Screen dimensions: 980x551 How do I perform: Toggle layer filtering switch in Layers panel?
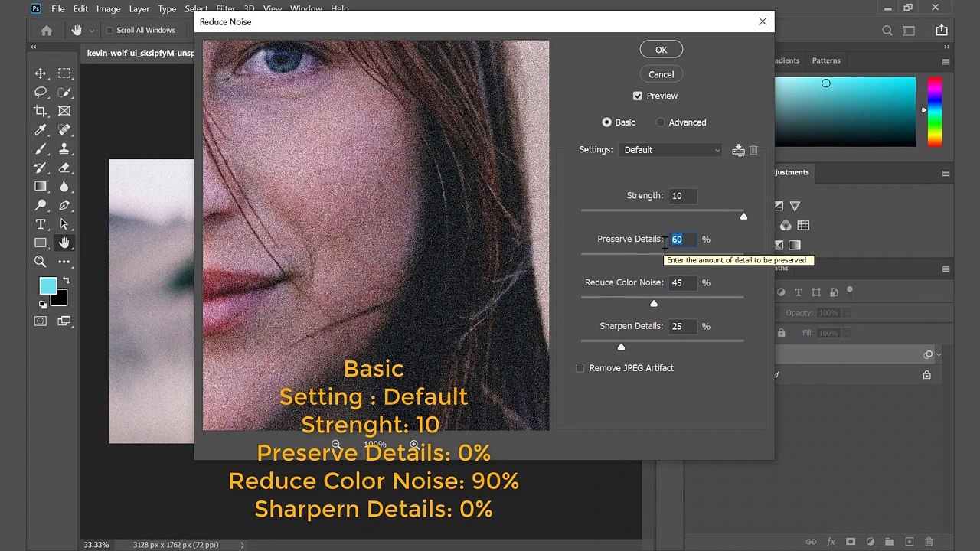850,292
